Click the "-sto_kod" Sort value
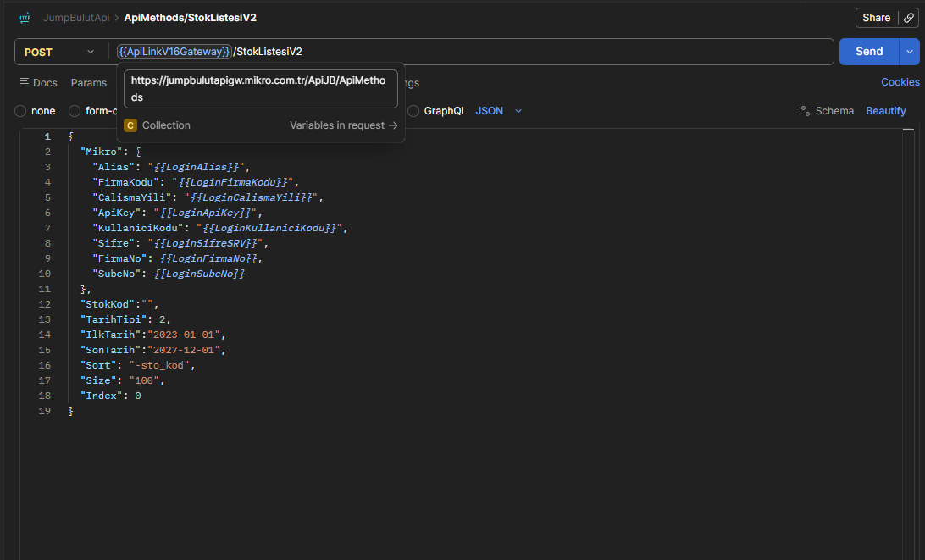This screenshot has width=925, height=560. 159,366
